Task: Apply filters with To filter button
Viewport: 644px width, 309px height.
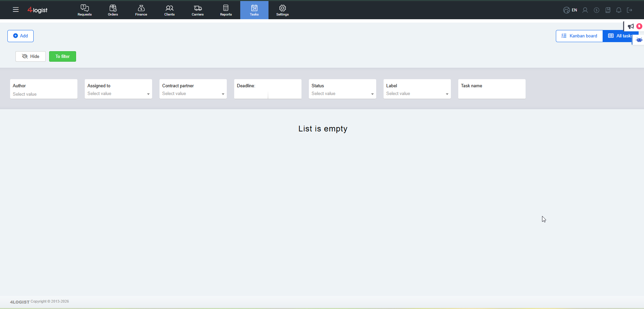Action: 63,56
